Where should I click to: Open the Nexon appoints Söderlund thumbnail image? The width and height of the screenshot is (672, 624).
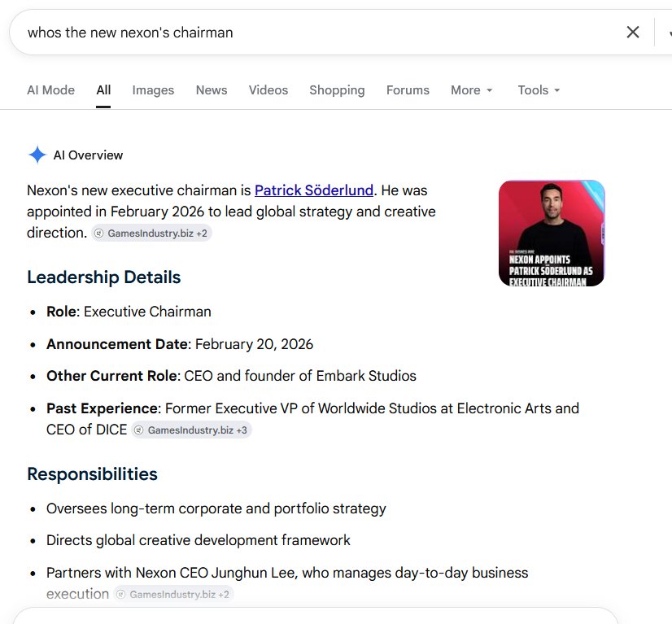552,233
